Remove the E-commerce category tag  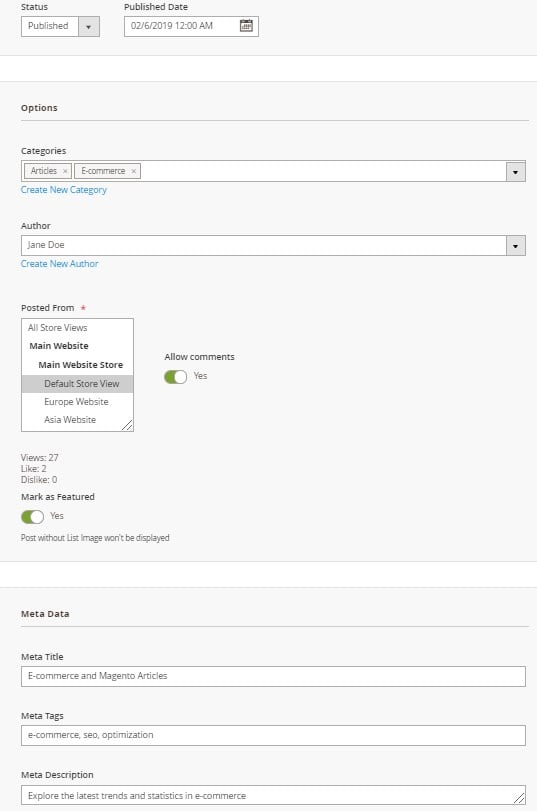[x=133, y=171]
